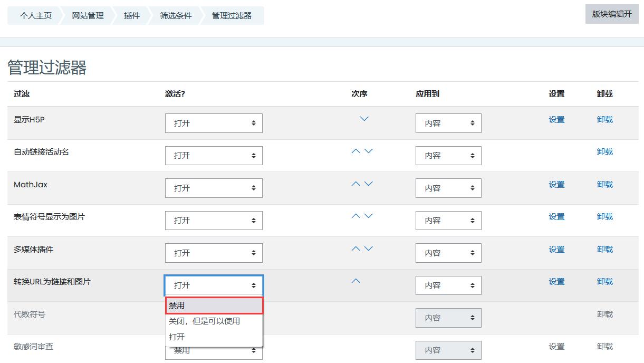
Task: Pick 打开 option in the dropdown list
Action: (214, 337)
